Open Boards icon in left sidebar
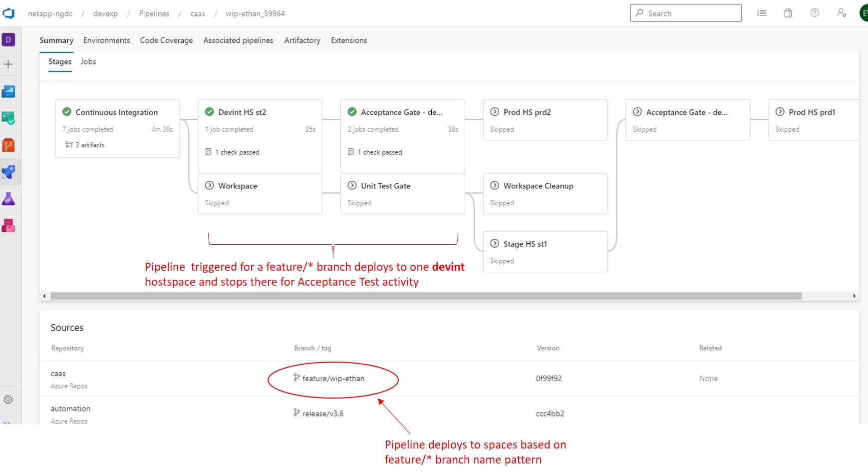 tap(8, 118)
